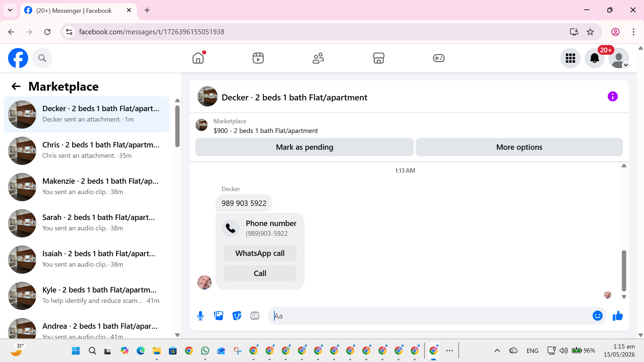
Task: Open the tab search dropdown arrow
Action: pyautogui.click(x=10, y=10)
